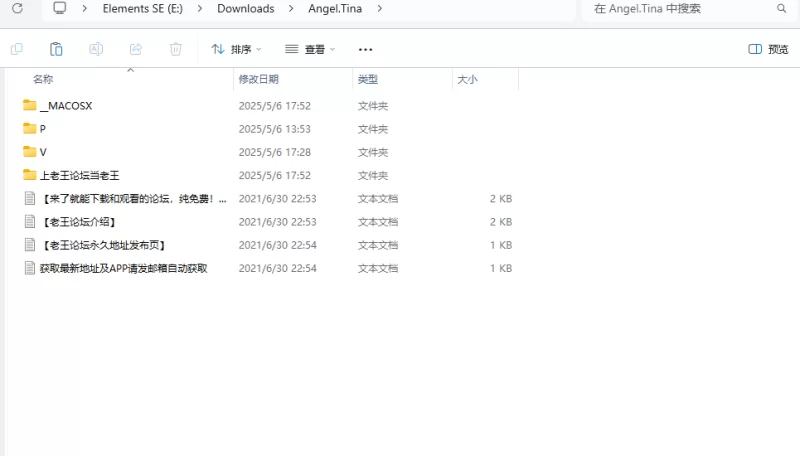Select 上老王论坛当老王 folder name
This screenshot has height=456, width=800.
pyautogui.click(x=80, y=175)
